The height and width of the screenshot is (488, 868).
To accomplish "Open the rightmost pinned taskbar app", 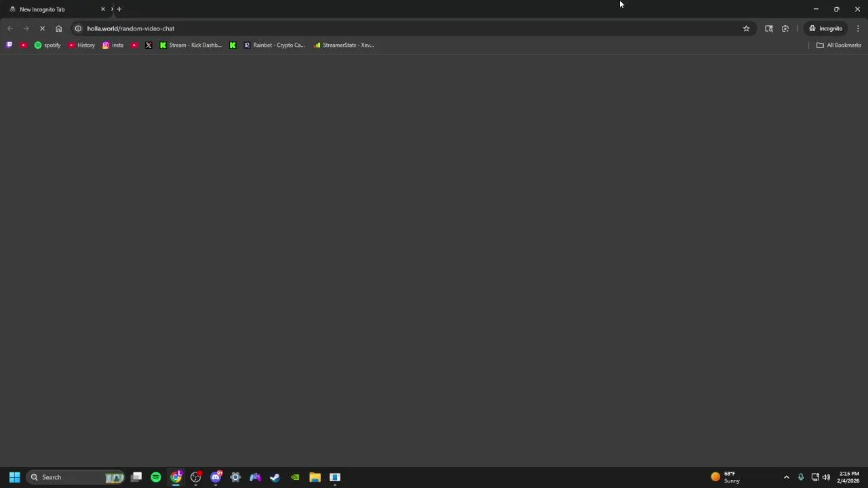I will pyautogui.click(x=334, y=477).
